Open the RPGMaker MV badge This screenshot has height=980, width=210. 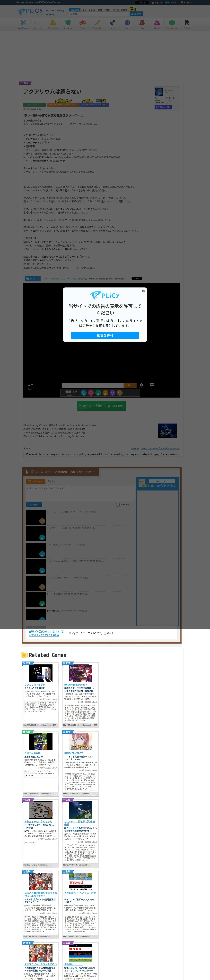click(x=163, y=107)
